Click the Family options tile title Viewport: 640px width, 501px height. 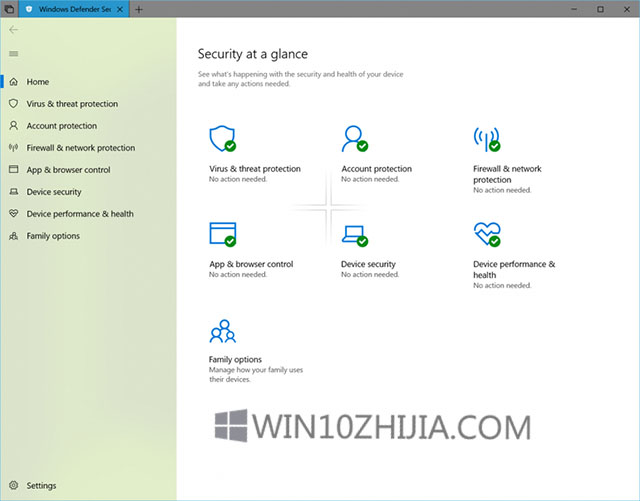tap(235, 359)
